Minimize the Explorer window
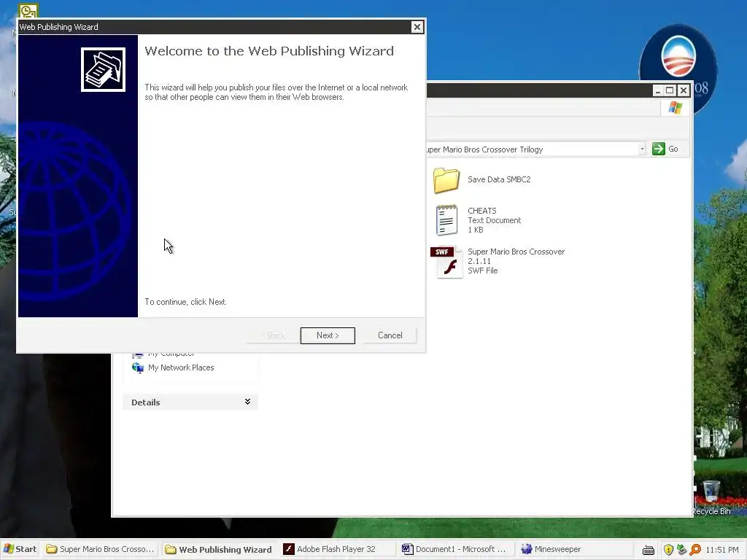The height and width of the screenshot is (560, 747). tap(657, 90)
